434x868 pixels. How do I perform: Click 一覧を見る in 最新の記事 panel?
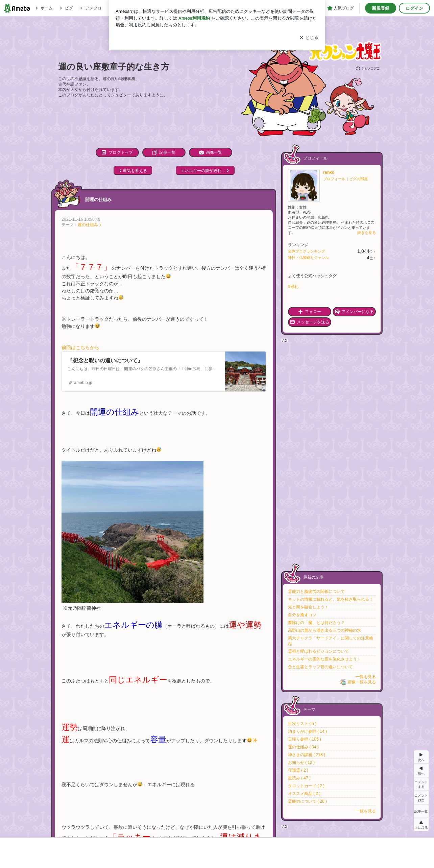click(365, 677)
